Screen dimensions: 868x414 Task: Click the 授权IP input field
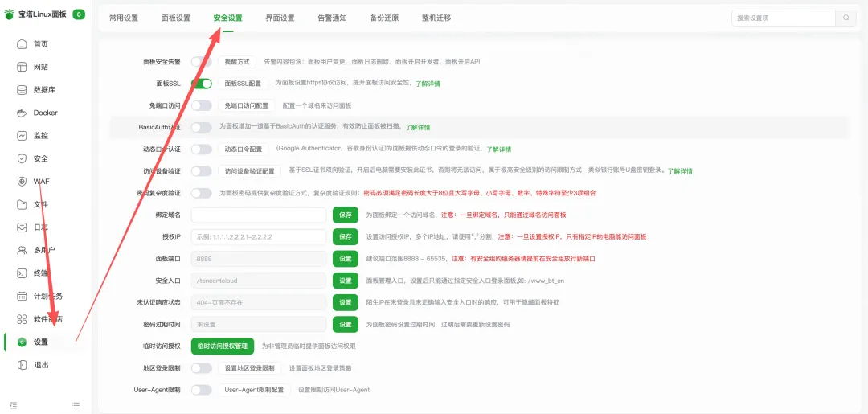coord(259,237)
